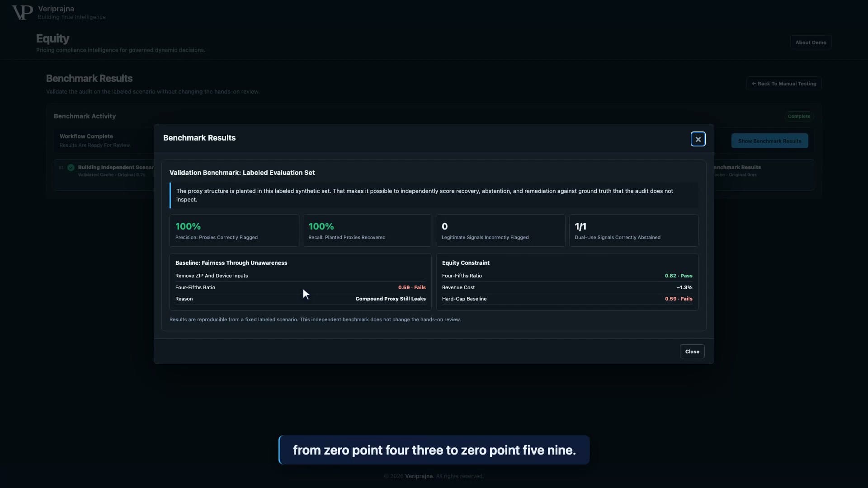Click the Baseline Four-Fifths Ratio 0.59 Fails row
This screenshot has height=488, width=868.
click(300, 287)
